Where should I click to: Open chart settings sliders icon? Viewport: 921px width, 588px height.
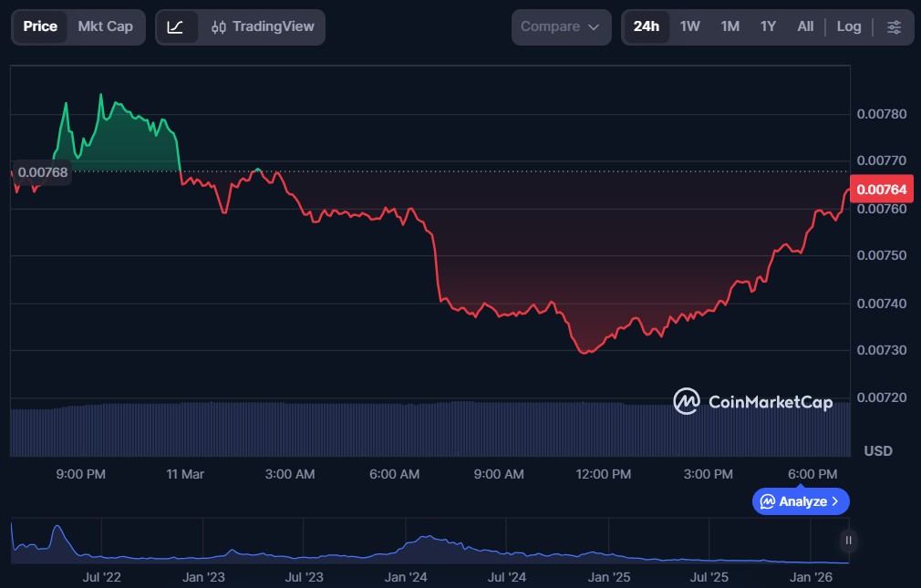[x=894, y=26]
